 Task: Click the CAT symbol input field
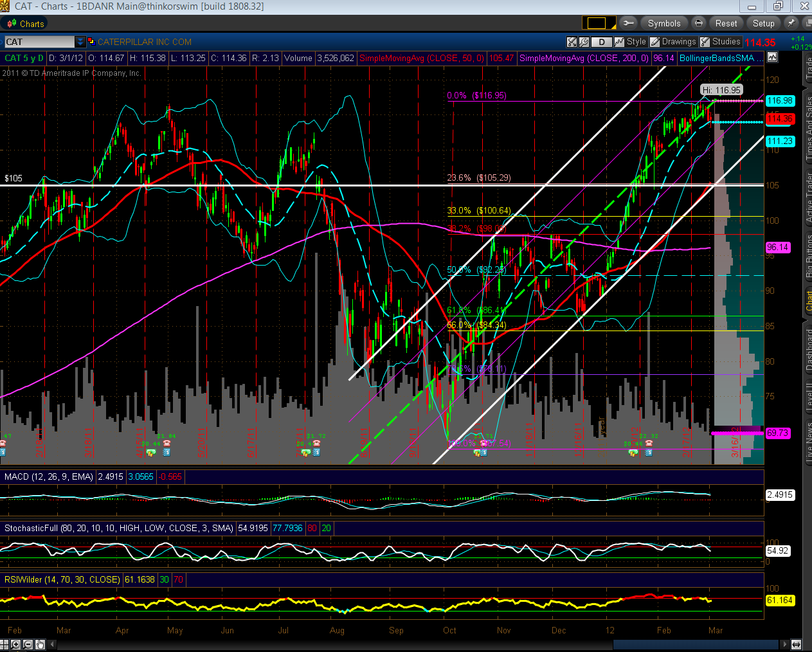pyautogui.click(x=39, y=42)
